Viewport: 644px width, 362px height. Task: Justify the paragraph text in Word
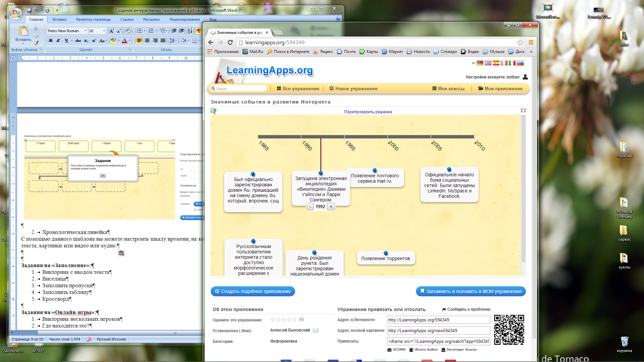[163, 41]
